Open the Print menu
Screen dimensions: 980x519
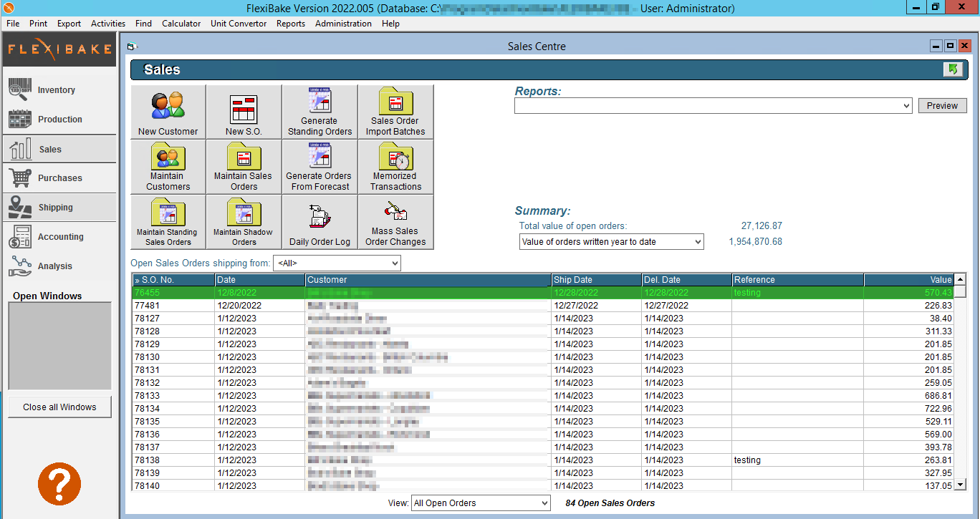pyautogui.click(x=39, y=24)
